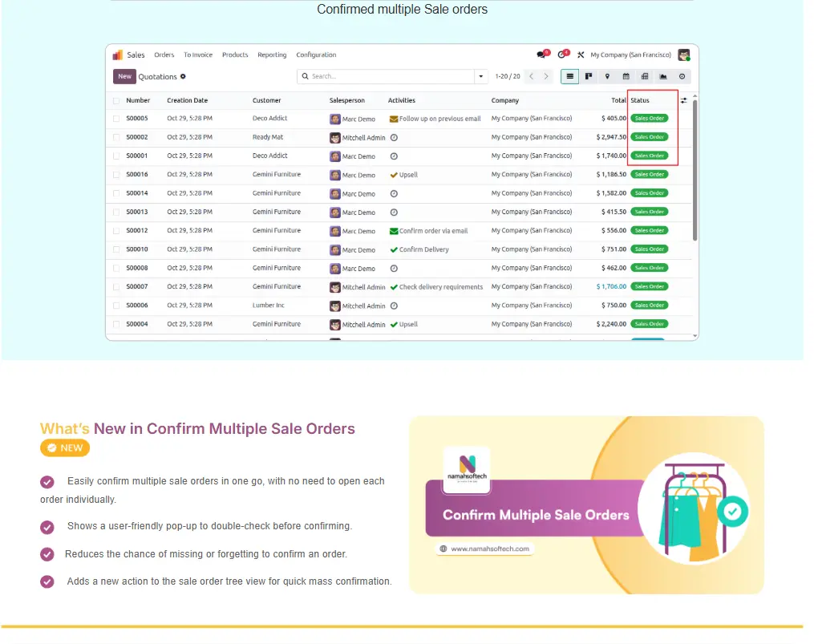Image resolution: width=814 pixels, height=644 pixels.
Task: Open the Reporting menu
Action: click(x=272, y=55)
